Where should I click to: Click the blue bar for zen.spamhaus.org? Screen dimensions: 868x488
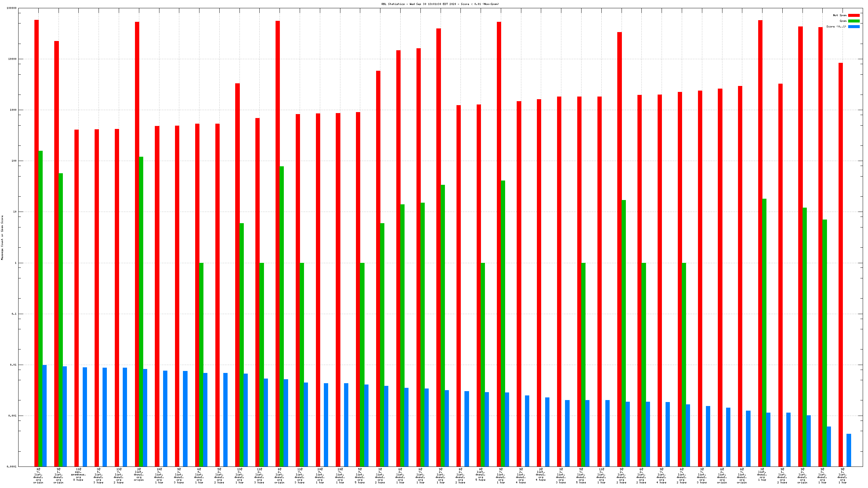pyautogui.click(x=85, y=417)
